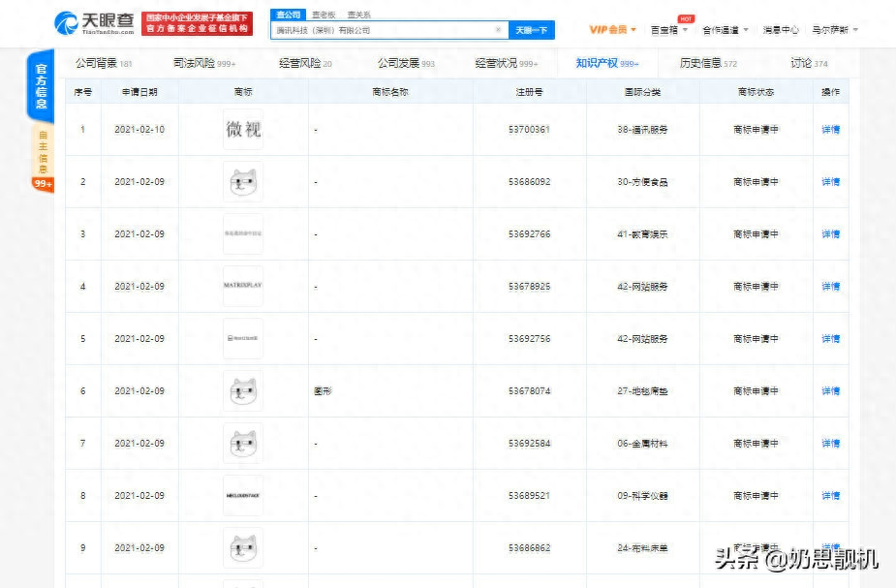Expand the VIP会员 dropdown
The image size is (896, 588).
(x=612, y=30)
